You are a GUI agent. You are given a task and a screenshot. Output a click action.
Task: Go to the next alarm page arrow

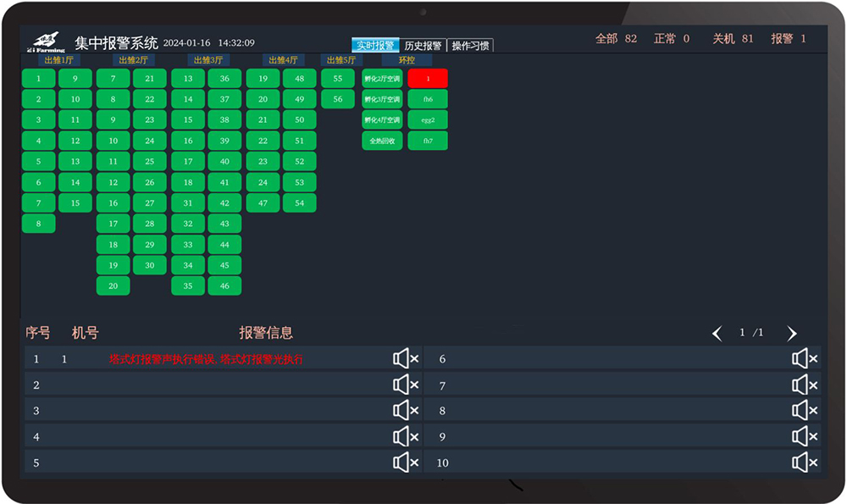[792, 334]
